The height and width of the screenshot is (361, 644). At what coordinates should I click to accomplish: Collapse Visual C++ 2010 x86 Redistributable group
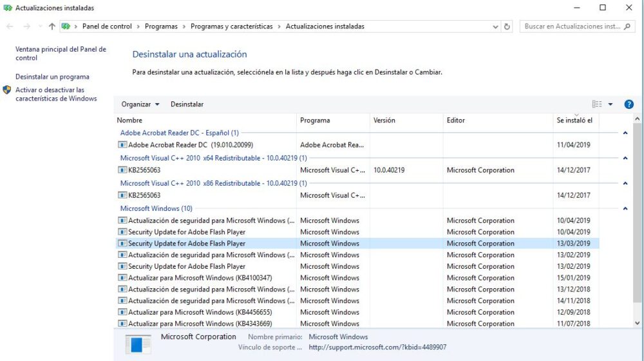[x=625, y=183]
